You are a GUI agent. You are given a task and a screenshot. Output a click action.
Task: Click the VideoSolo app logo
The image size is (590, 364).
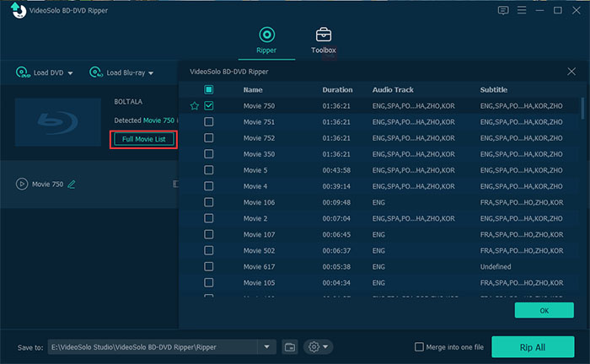point(18,10)
